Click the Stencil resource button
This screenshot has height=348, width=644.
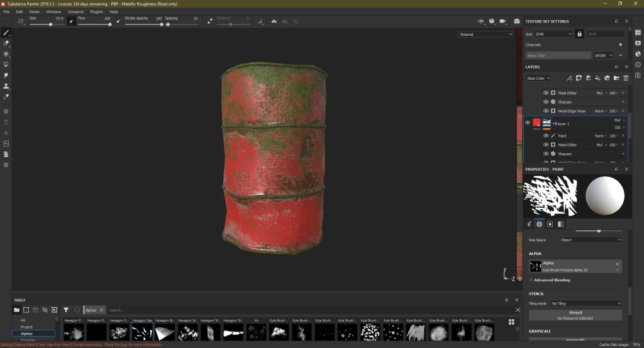(x=575, y=315)
